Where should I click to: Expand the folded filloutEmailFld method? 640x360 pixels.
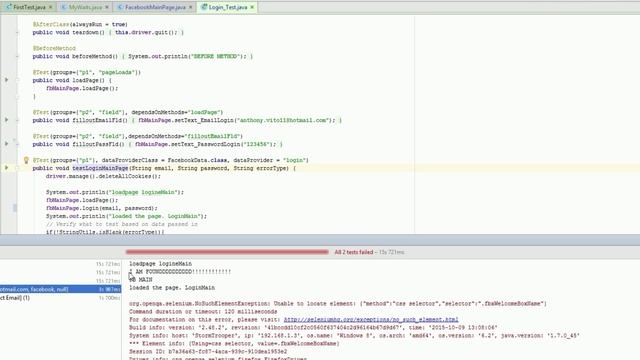pos(18,120)
